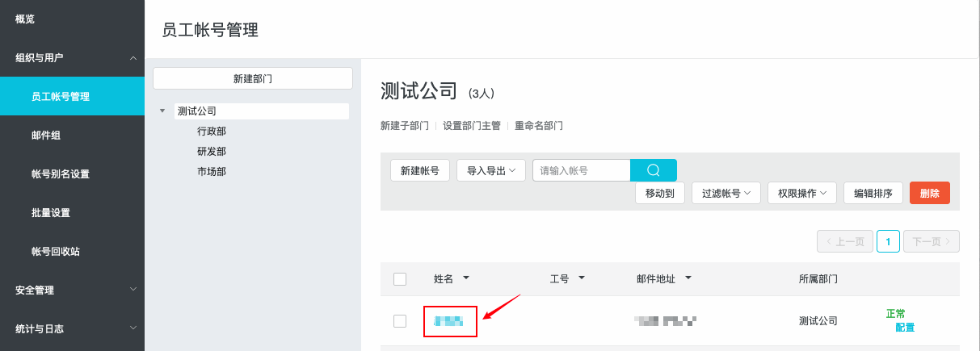The width and height of the screenshot is (980, 351).
Task: Expand 统计与日志 sidebar section
Action: (133, 328)
